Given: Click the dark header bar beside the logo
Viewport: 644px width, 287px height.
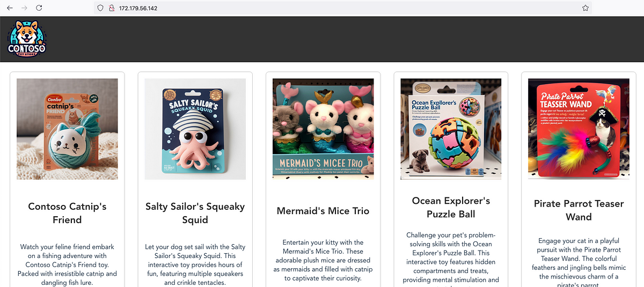Looking at the screenshot, I should pos(343,39).
